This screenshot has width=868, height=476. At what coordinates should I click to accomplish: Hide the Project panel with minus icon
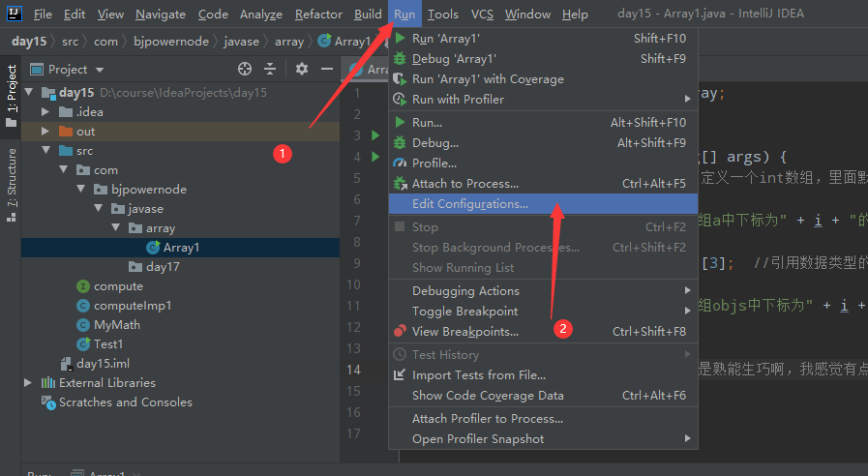pyautogui.click(x=327, y=69)
